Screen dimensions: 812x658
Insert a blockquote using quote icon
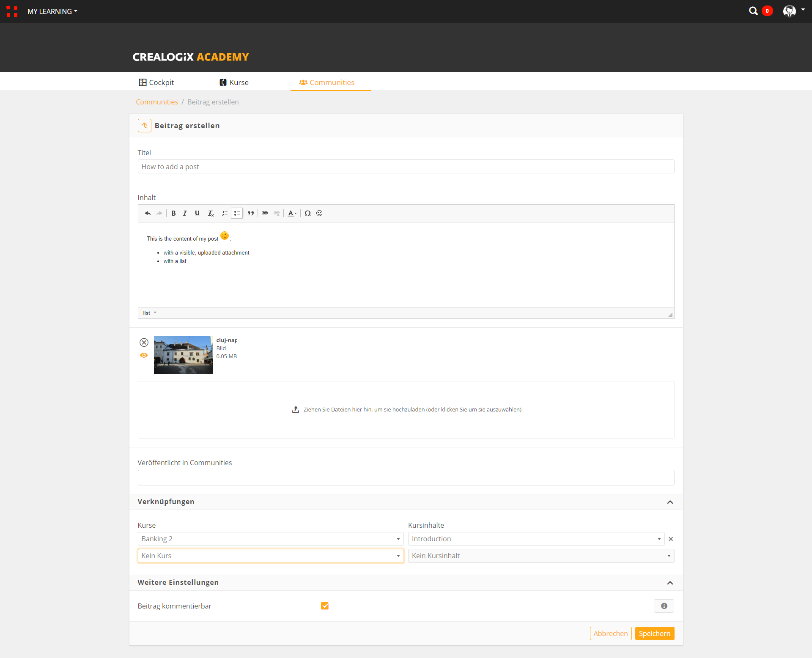(251, 213)
